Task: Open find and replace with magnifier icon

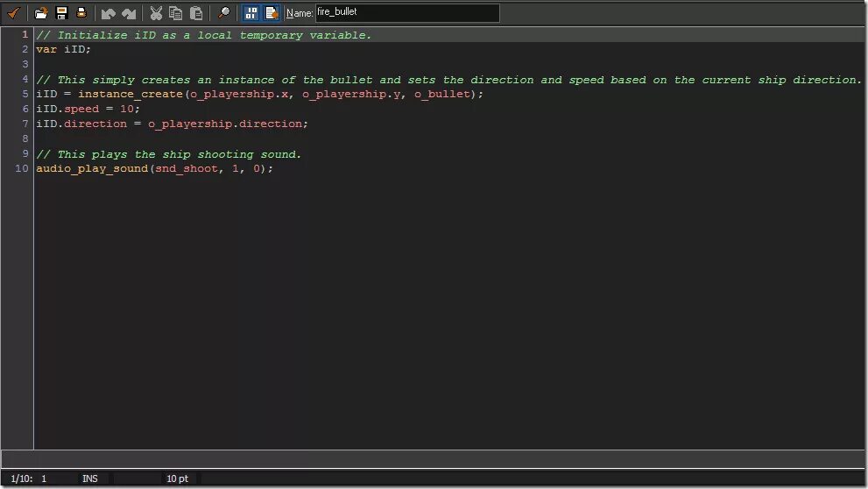Action: coord(223,13)
